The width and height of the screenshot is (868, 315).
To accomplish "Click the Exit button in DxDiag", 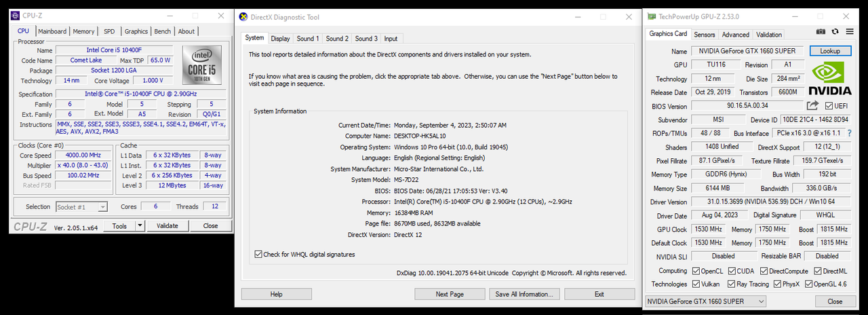I will 599,294.
